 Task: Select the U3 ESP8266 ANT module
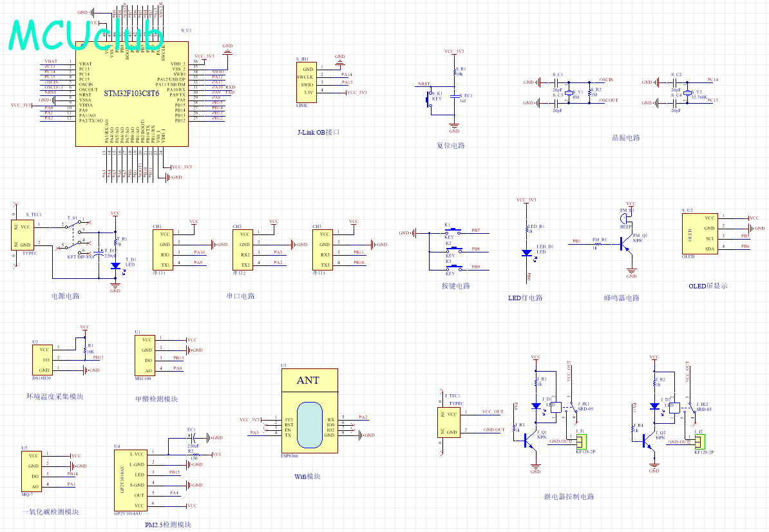pos(309,411)
